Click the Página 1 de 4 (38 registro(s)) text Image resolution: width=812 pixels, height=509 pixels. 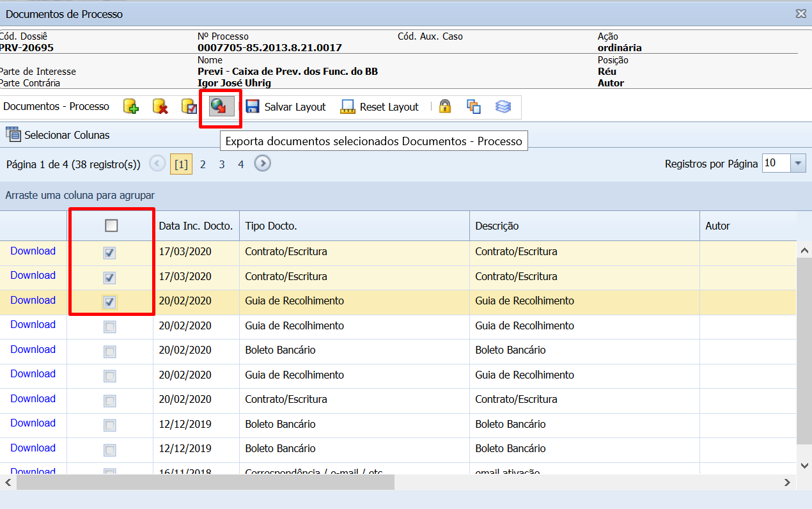74,164
